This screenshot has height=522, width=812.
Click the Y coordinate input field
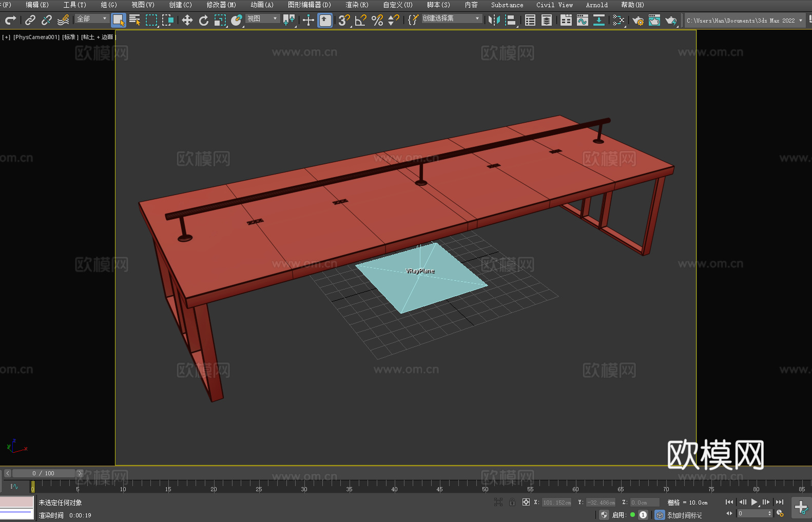point(601,502)
